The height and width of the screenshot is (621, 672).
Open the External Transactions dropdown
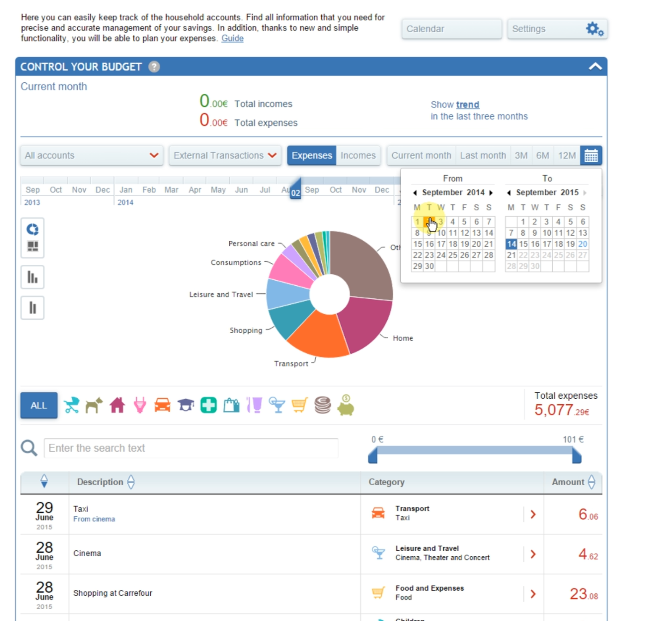point(225,155)
